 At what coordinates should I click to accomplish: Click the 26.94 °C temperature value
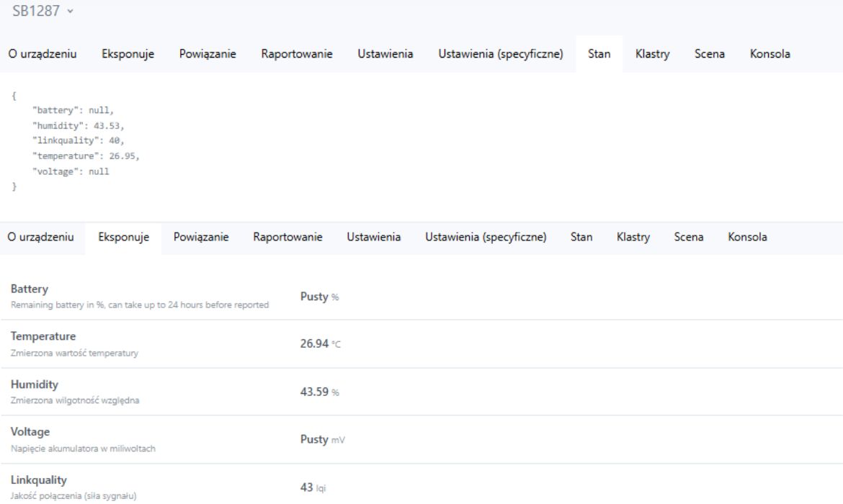pyautogui.click(x=321, y=344)
